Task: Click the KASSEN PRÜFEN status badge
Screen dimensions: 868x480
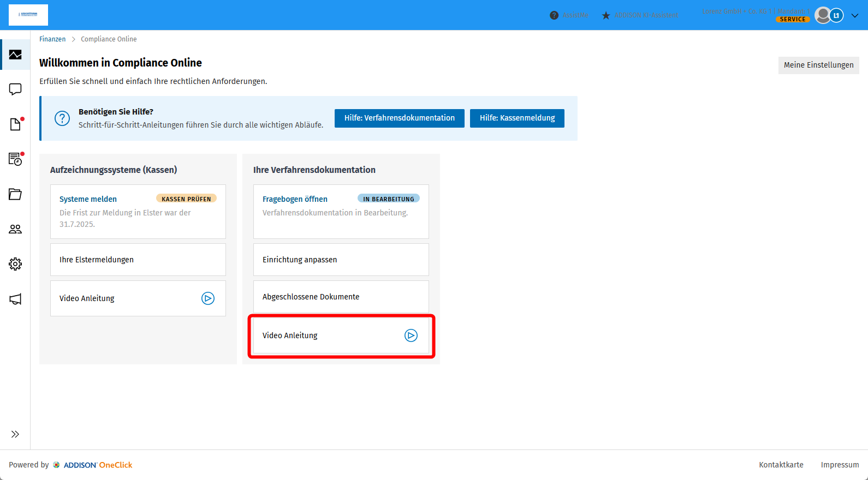Action: click(186, 199)
